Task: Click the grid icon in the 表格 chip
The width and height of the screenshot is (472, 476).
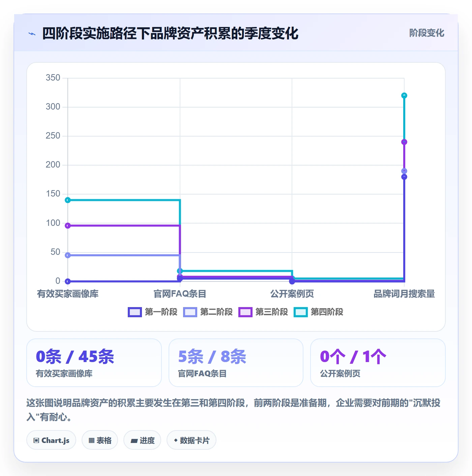Action: 92,440
